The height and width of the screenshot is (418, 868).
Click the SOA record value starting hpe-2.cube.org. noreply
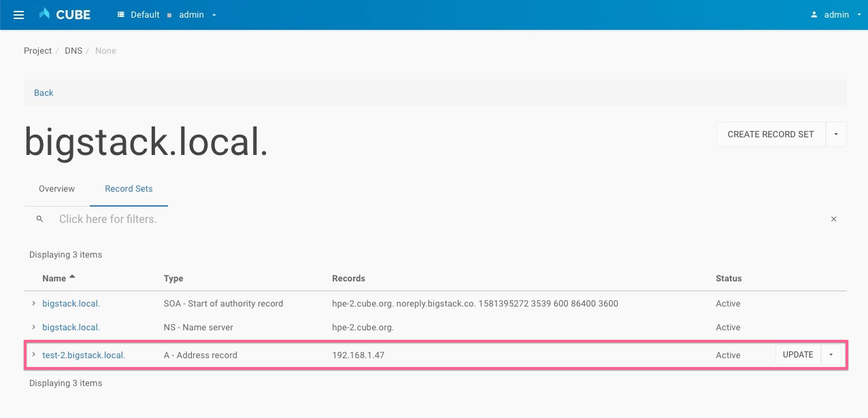point(475,304)
